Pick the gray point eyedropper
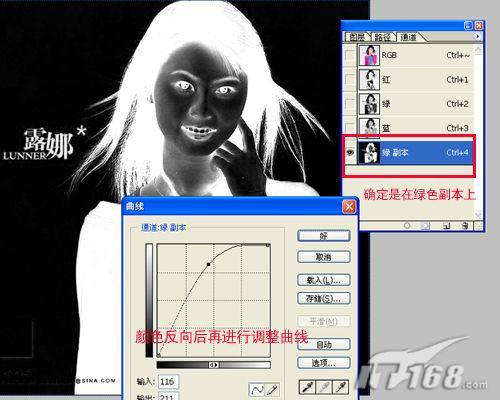Screen dimensions: 500x400 324,387
